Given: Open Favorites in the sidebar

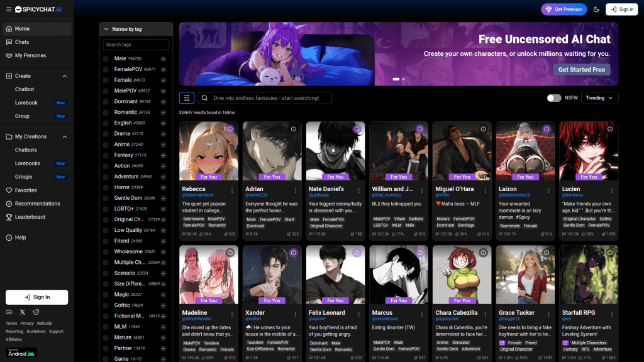Looking at the screenshot, I should 37,190.
